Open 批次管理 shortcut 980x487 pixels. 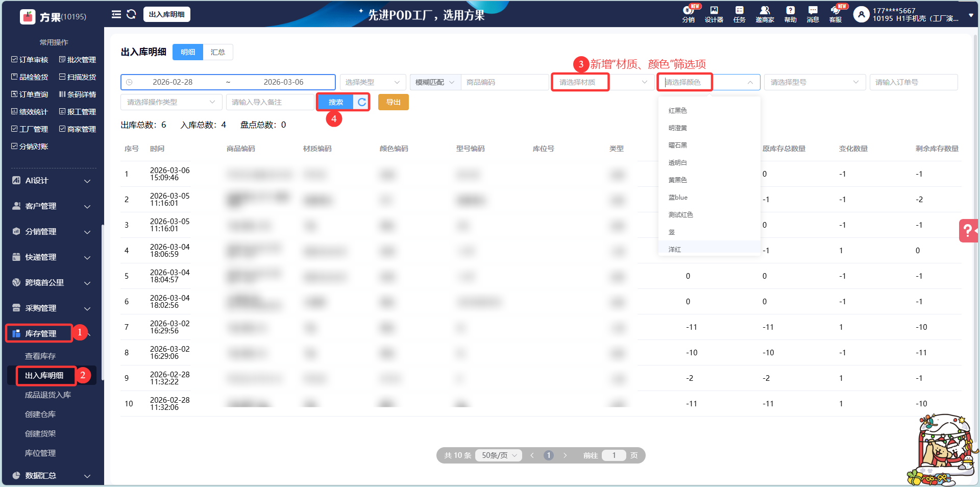(78, 60)
